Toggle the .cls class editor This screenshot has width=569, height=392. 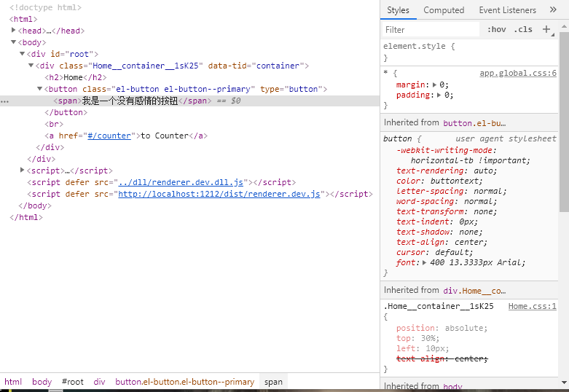(x=523, y=29)
